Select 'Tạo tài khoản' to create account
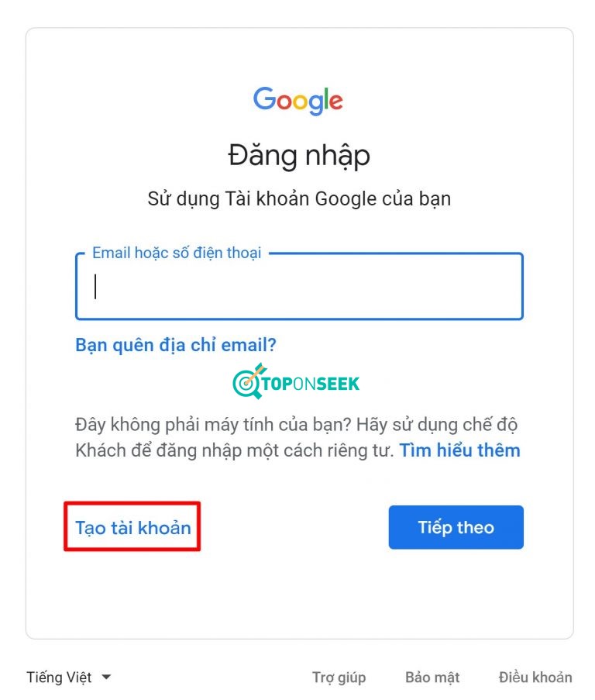Image resolution: width=595 pixels, height=700 pixels. pyautogui.click(x=133, y=528)
